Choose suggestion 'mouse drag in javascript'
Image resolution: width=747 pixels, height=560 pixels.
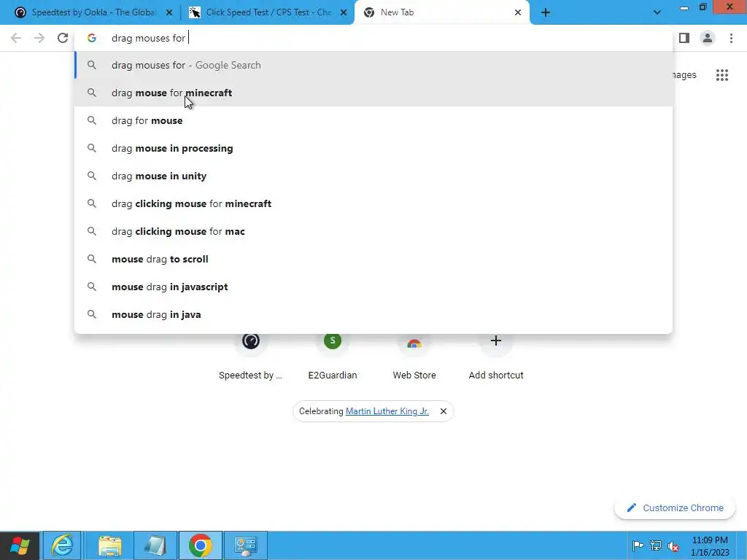373,287
